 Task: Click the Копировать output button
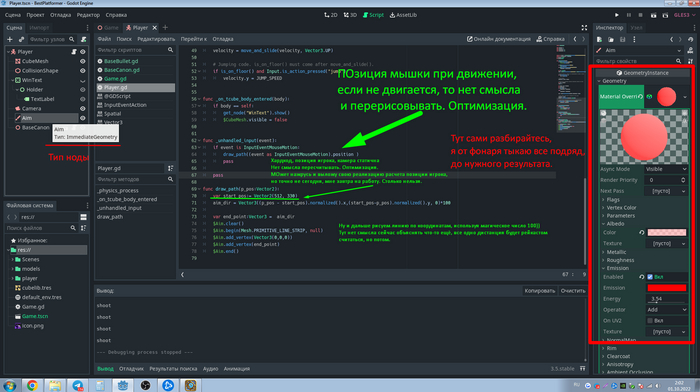click(x=540, y=291)
